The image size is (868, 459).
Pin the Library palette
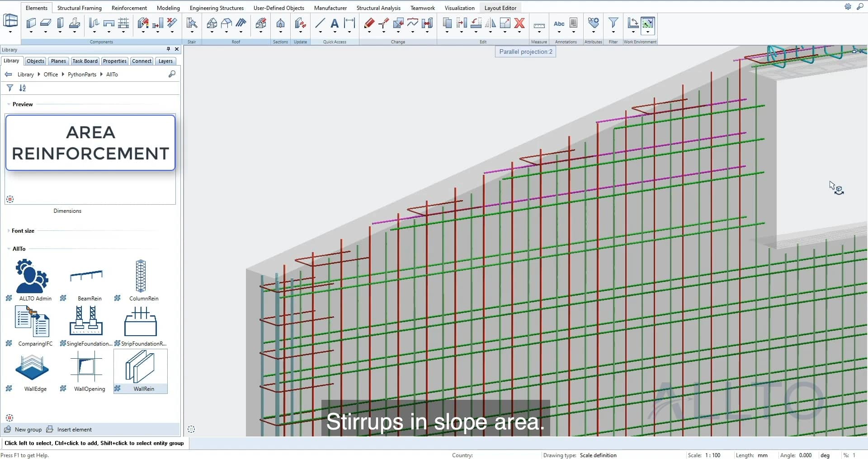pyautogui.click(x=168, y=49)
